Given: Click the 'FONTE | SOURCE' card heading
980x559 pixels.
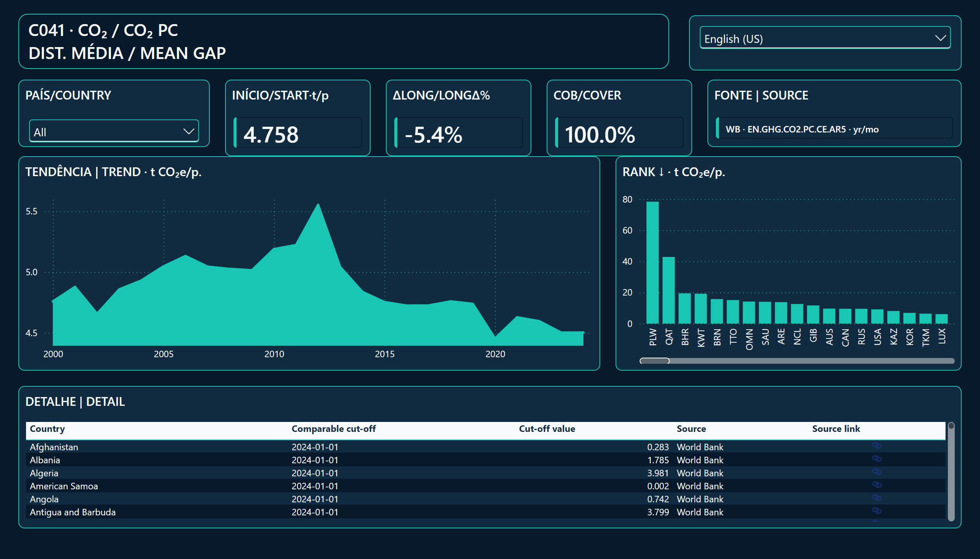Looking at the screenshot, I should point(761,95).
